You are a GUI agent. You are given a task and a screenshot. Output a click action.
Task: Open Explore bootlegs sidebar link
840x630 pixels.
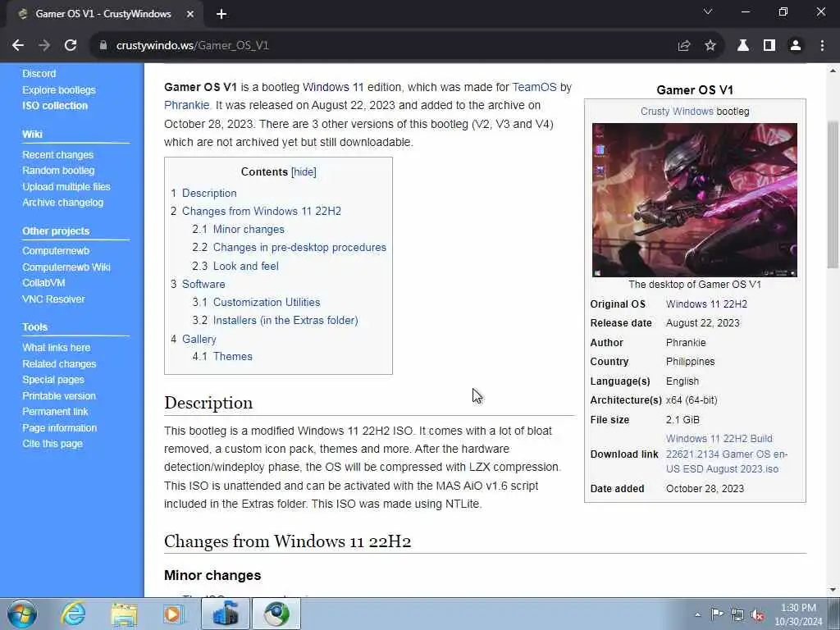pyautogui.click(x=59, y=90)
